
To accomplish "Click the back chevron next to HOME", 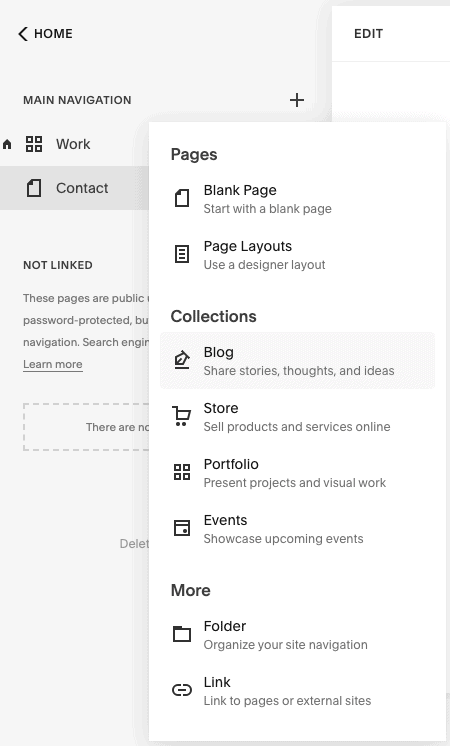I will pos(23,34).
